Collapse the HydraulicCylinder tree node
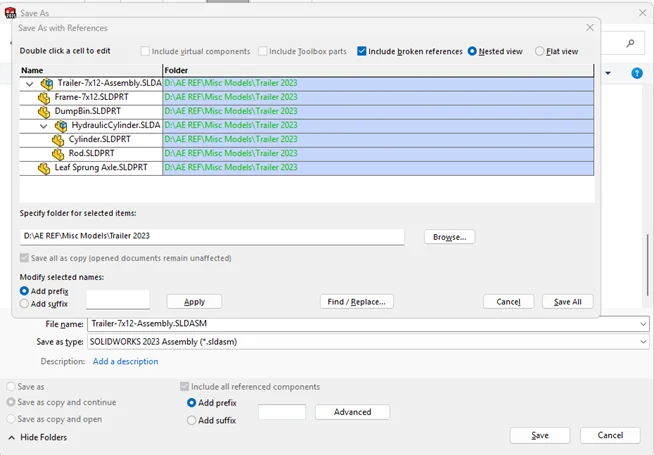The image size is (654, 455). 43,126
